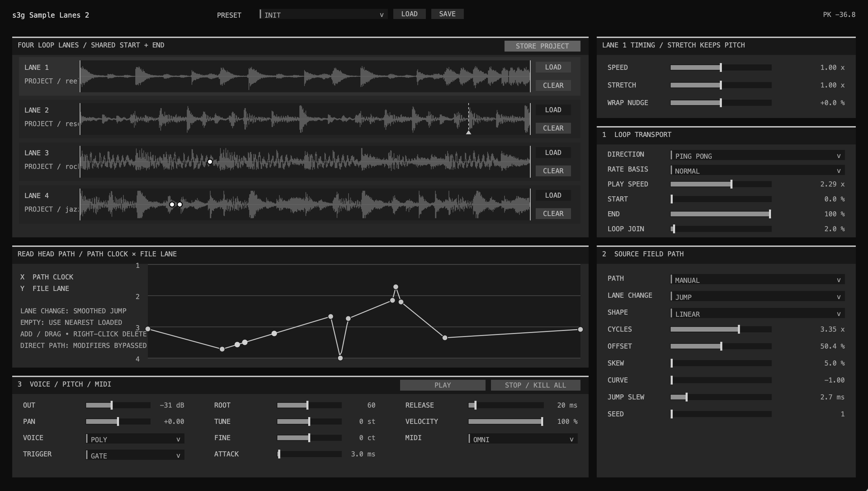Adjust the JUMP SLEW slider
The image size is (868, 491).
[721, 397]
